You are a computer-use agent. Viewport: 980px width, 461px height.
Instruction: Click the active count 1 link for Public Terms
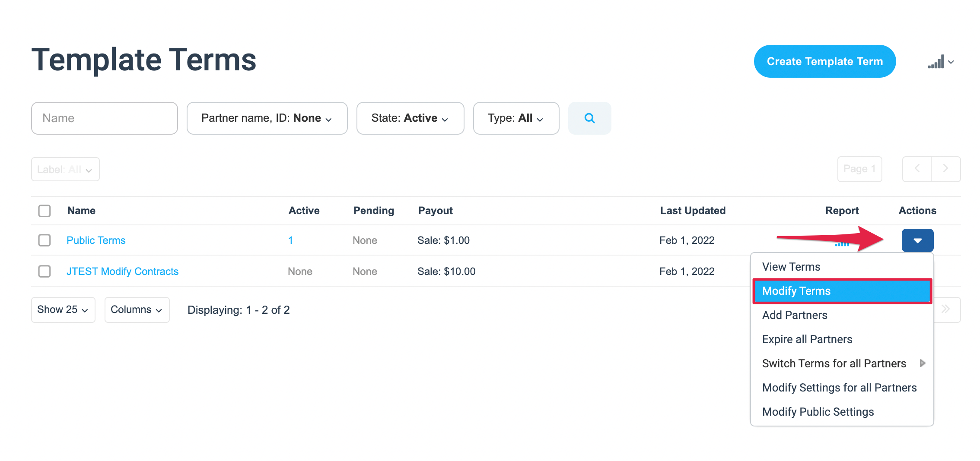tap(290, 240)
